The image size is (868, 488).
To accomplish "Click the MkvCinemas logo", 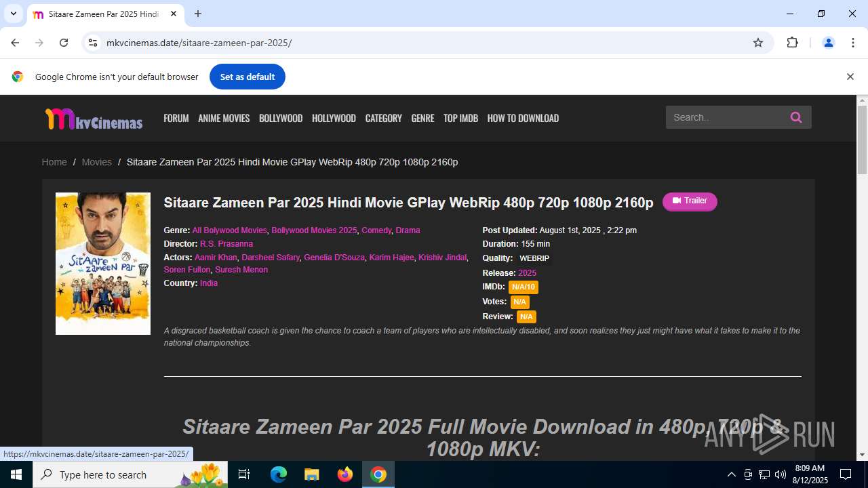I will pos(94,119).
